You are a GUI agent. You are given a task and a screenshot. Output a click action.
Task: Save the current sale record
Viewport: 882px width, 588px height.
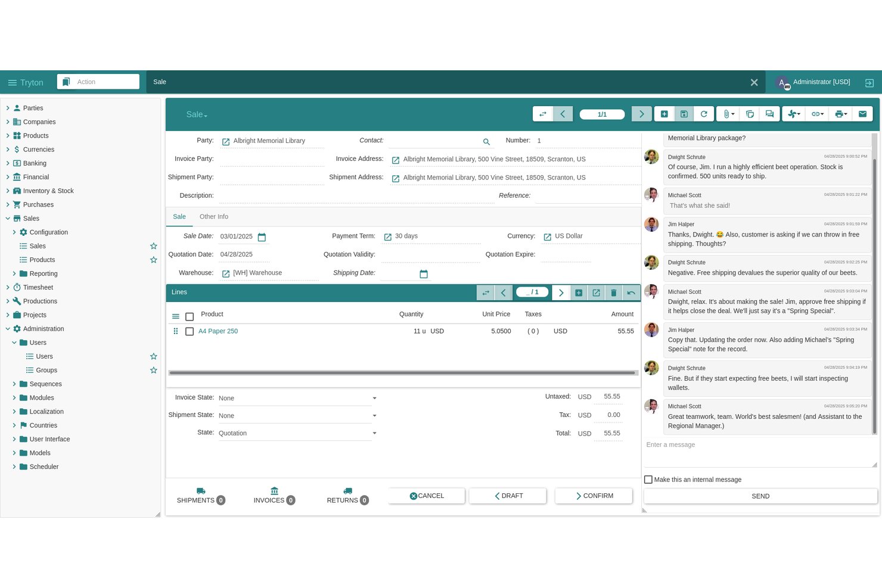(x=684, y=114)
